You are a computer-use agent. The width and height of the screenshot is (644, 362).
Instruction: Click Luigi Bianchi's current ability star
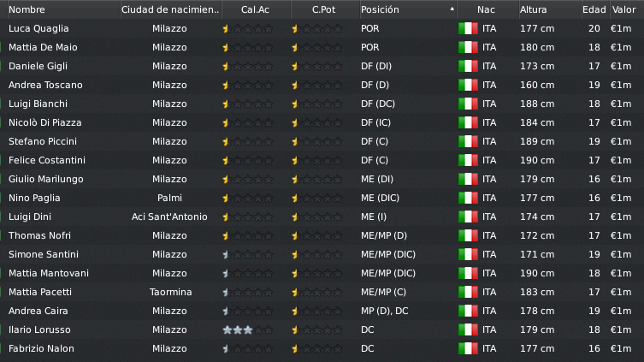tap(226, 104)
